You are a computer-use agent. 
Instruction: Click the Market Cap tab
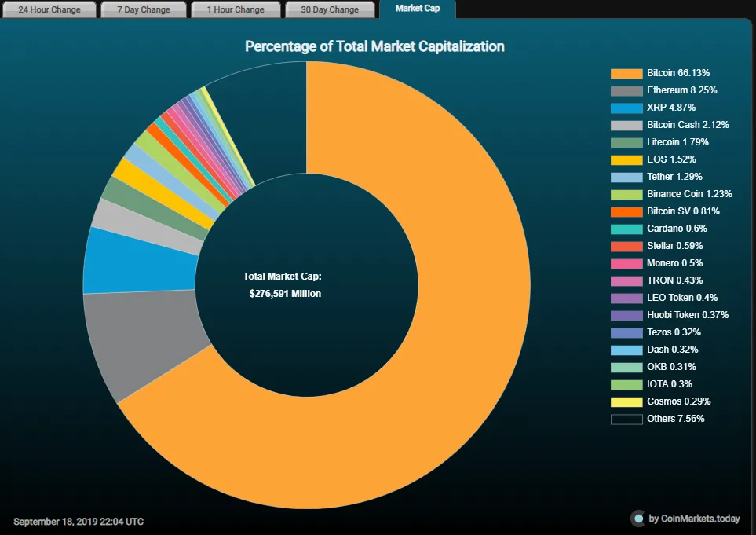(418, 9)
